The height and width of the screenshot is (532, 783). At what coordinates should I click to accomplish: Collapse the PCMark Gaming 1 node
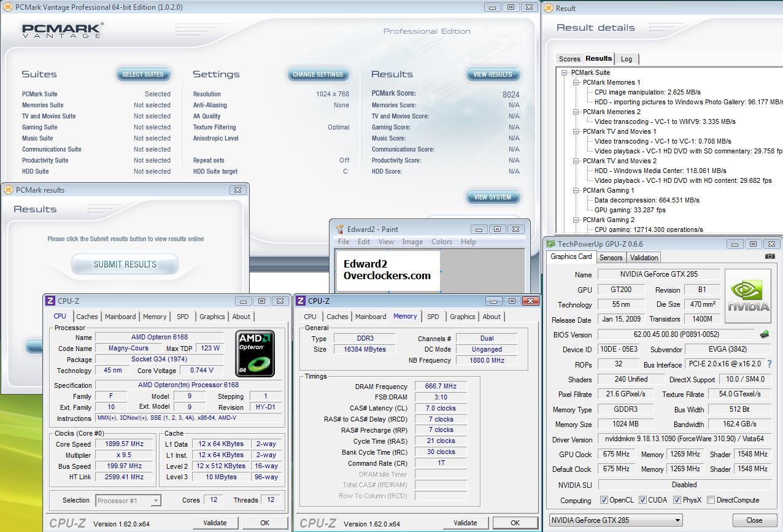[x=576, y=190]
